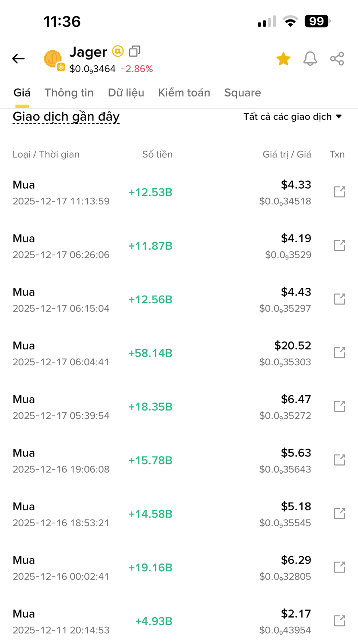Tap the Jager coin logo

tap(54, 60)
